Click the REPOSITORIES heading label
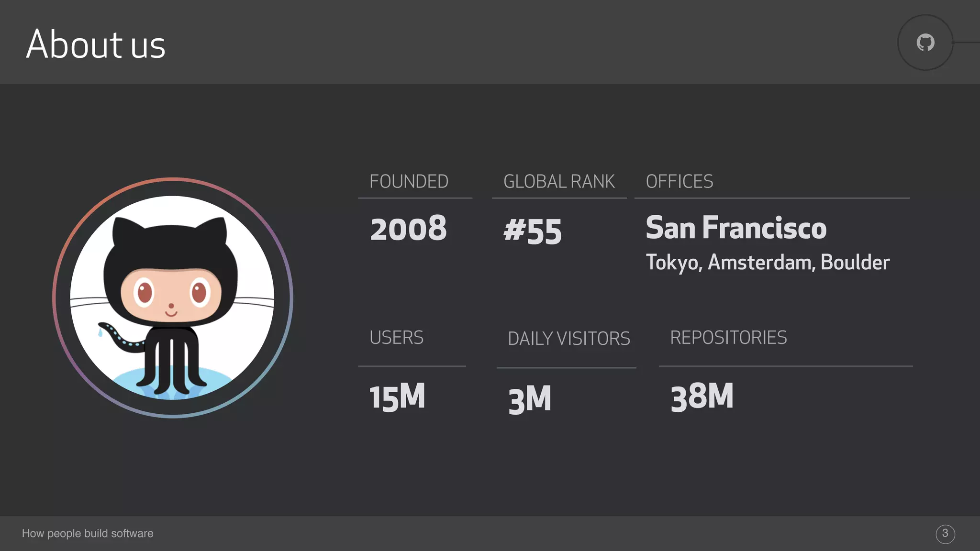The width and height of the screenshot is (980, 551). [x=728, y=338]
